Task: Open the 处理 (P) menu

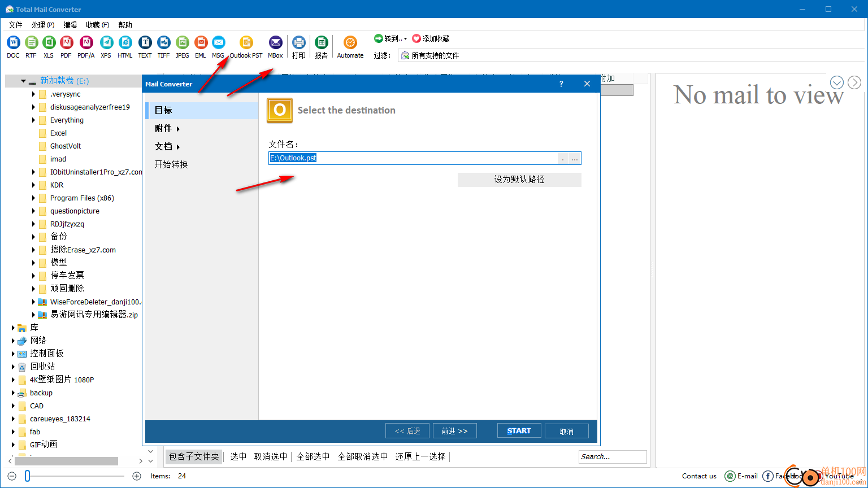Action: pos(43,25)
